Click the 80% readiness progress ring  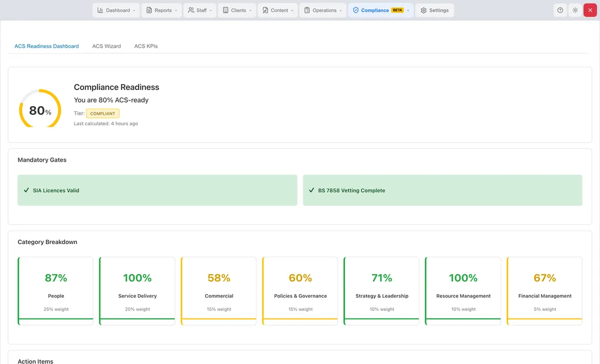click(x=40, y=110)
